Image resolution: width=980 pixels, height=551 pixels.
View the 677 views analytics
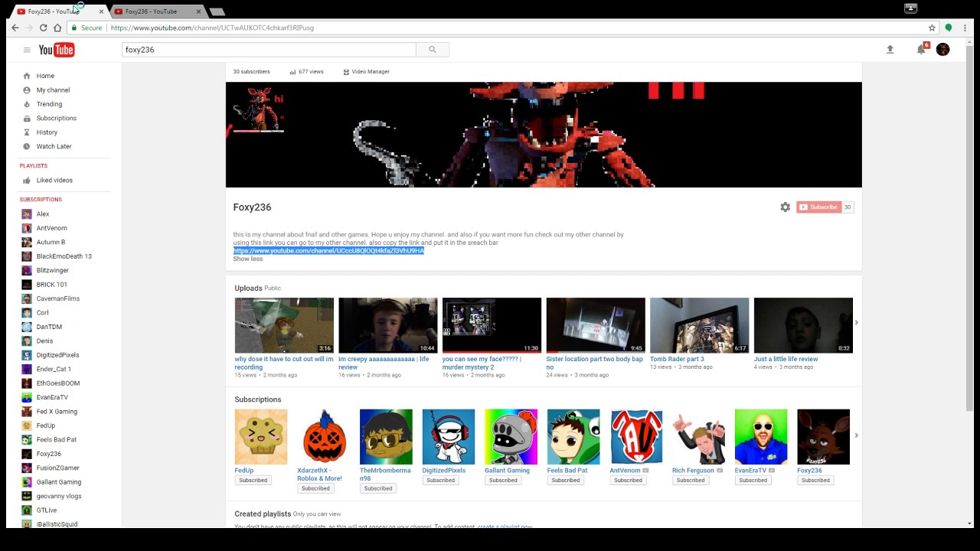(x=306, y=72)
